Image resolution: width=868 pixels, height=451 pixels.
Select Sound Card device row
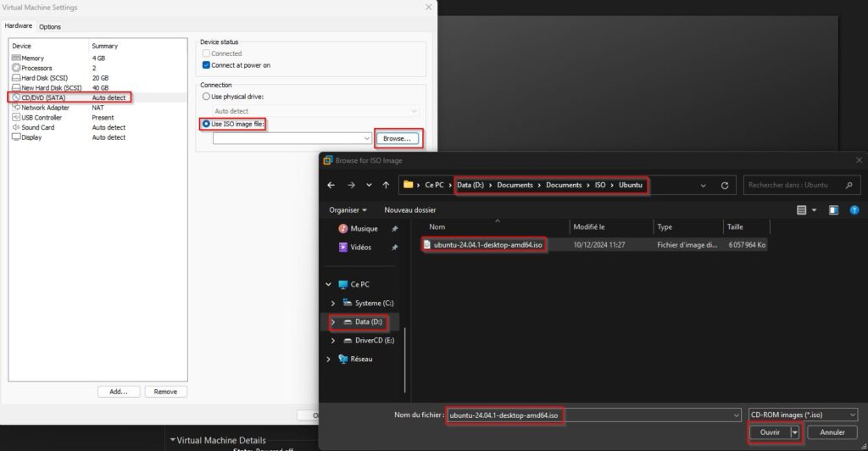(97, 127)
